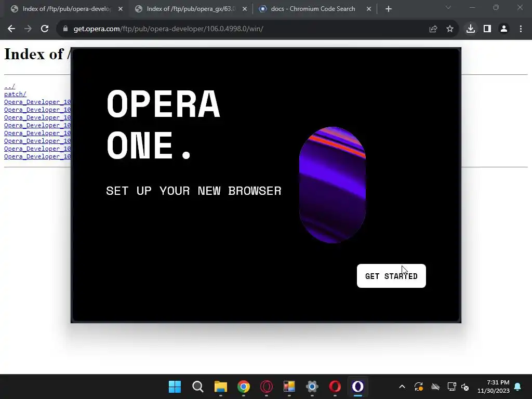Screen dimensions: 532x399
Task: Click the forward navigation arrow
Action: point(28,29)
